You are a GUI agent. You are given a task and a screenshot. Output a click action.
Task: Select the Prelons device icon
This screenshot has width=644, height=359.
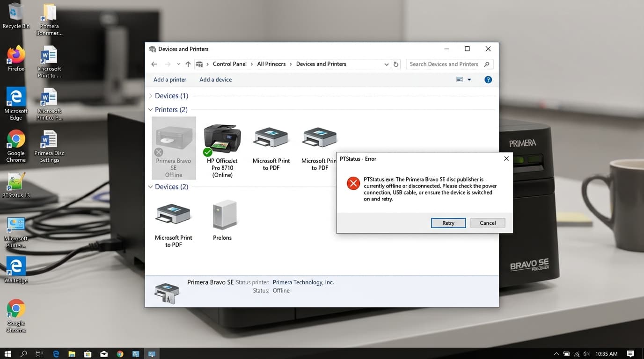(x=222, y=220)
